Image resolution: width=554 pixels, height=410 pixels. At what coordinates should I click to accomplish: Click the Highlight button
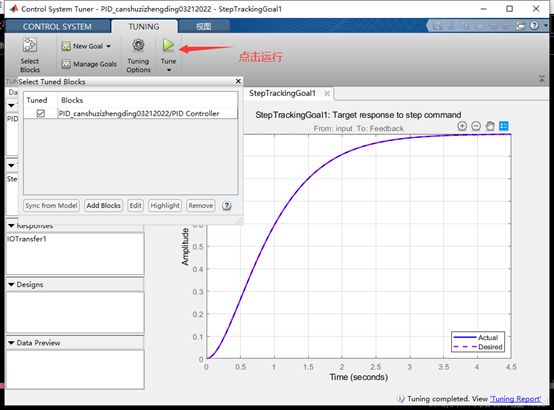click(165, 205)
